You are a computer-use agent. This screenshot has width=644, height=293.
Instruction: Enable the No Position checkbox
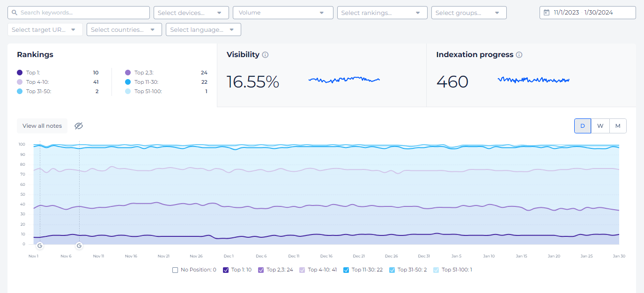point(175,270)
